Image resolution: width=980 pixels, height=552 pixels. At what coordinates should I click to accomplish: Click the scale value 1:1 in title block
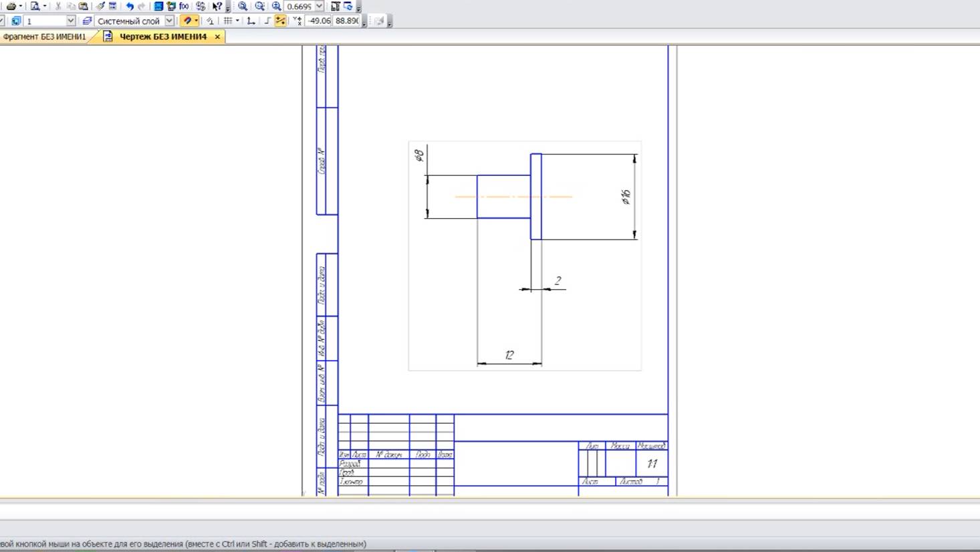click(652, 464)
